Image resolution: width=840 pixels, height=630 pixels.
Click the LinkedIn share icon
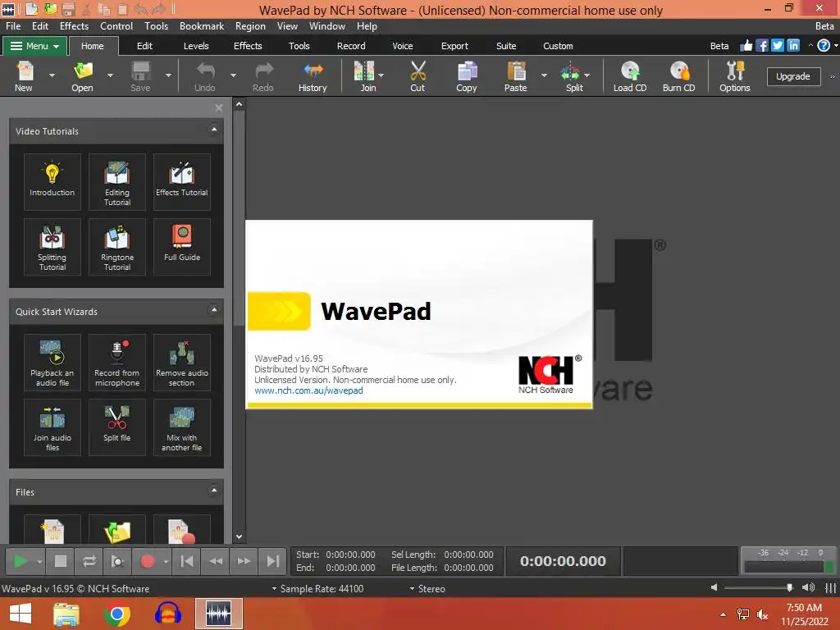pyautogui.click(x=793, y=46)
